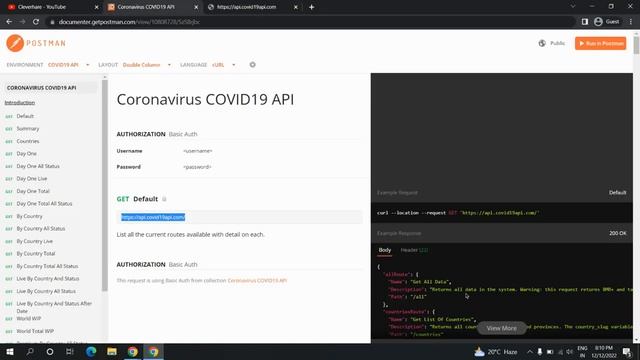Open Chrome side panel icon

[x=585, y=22]
